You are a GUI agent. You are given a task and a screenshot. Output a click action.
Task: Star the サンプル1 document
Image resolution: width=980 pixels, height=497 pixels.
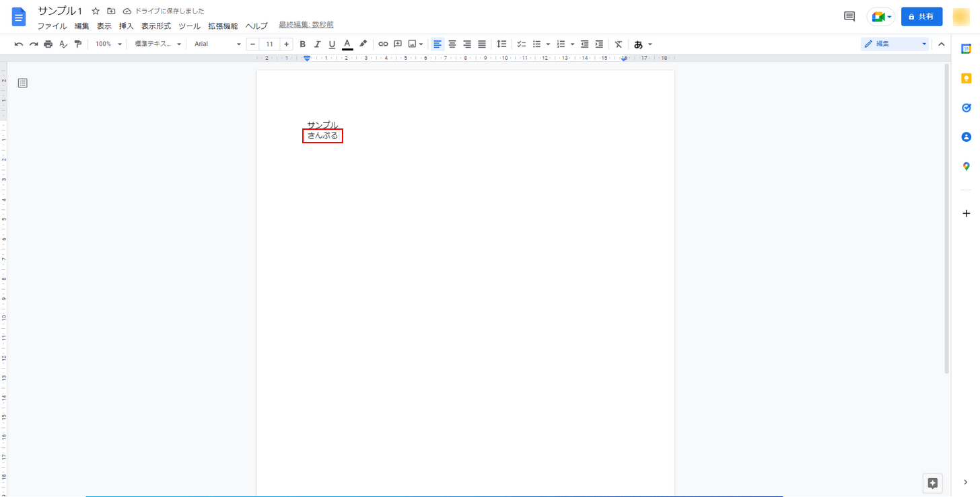point(96,11)
